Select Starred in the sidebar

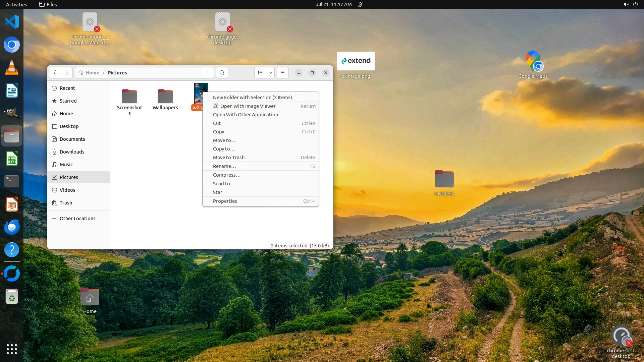(x=68, y=101)
